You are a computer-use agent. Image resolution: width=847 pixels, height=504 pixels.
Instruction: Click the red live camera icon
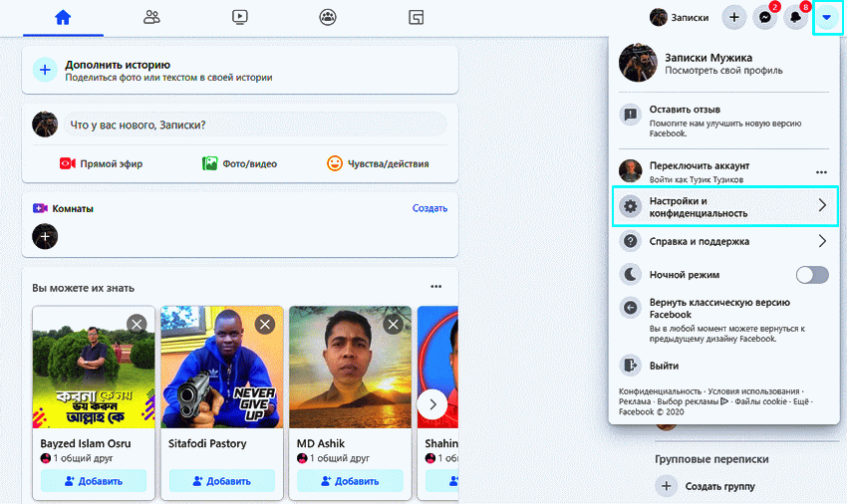(68, 163)
